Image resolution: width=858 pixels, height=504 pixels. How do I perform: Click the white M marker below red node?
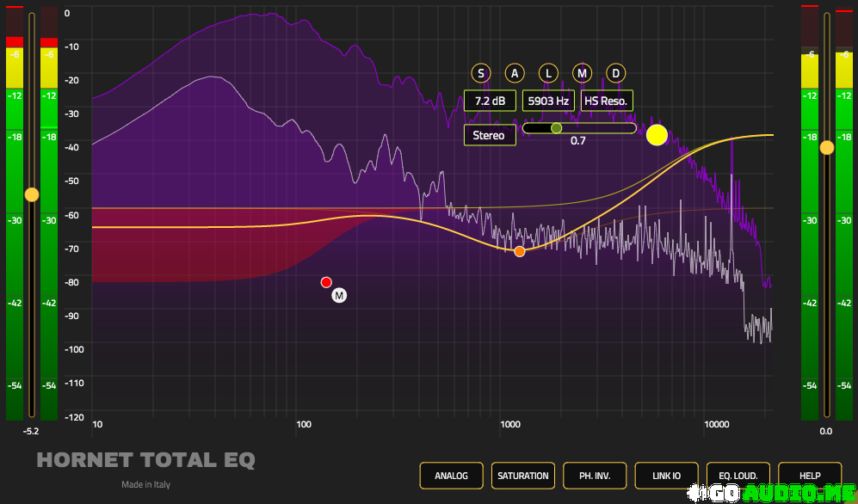(x=339, y=296)
